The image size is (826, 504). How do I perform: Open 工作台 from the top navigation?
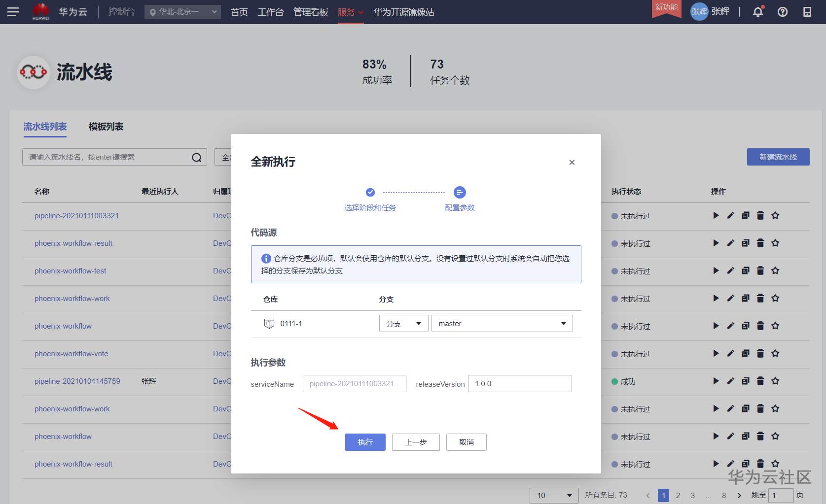pyautogui.click(x=271, y=12)
